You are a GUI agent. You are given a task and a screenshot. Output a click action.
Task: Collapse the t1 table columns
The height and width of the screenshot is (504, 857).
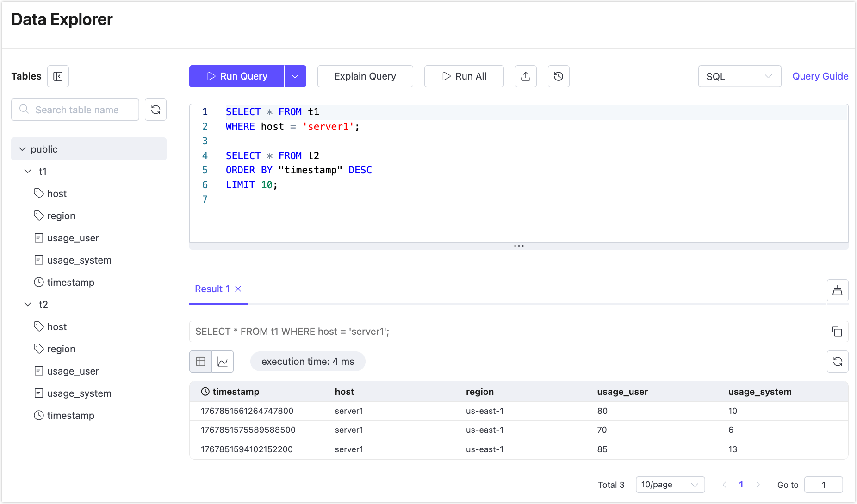[27, 171]
